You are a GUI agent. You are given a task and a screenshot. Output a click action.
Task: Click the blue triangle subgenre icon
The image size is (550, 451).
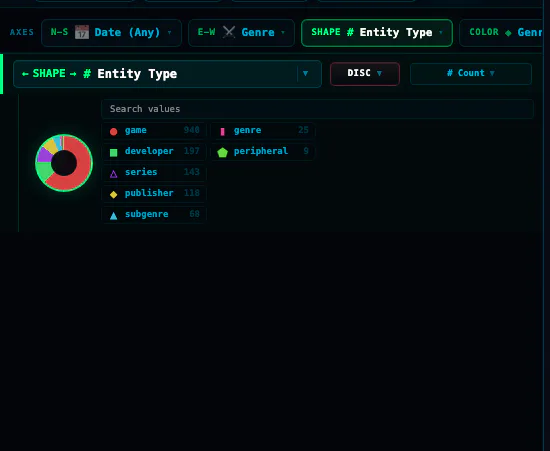click(113, 216)
